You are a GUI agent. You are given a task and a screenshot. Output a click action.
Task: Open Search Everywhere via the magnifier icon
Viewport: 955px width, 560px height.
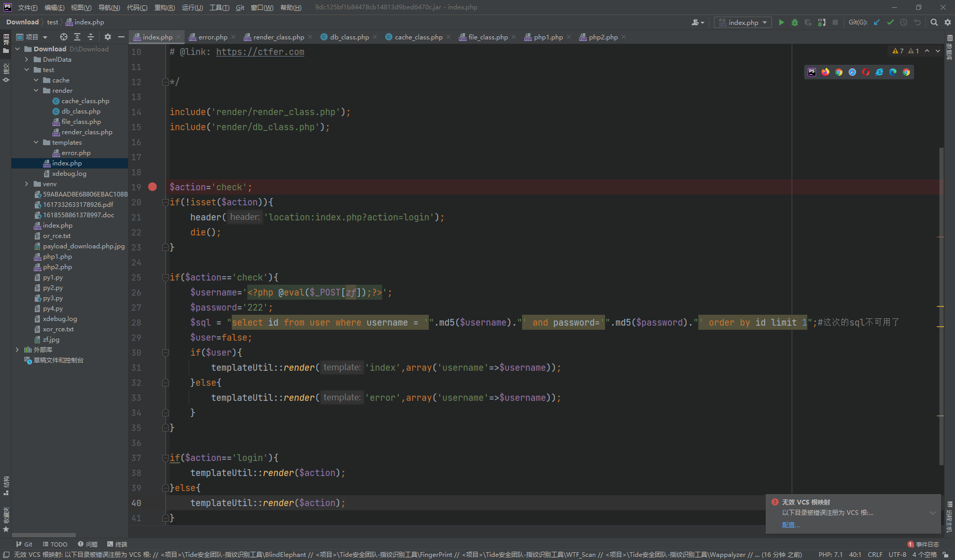click(x=934, y=22)
